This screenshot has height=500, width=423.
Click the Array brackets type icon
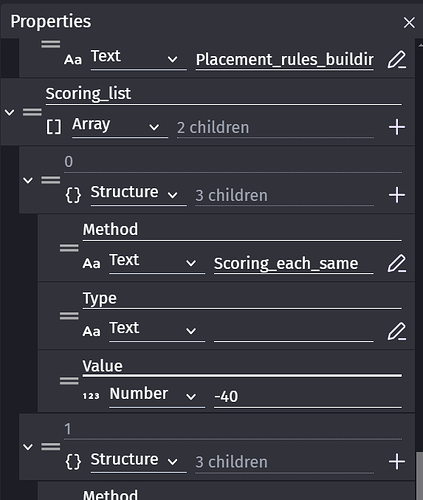point(54,127)
